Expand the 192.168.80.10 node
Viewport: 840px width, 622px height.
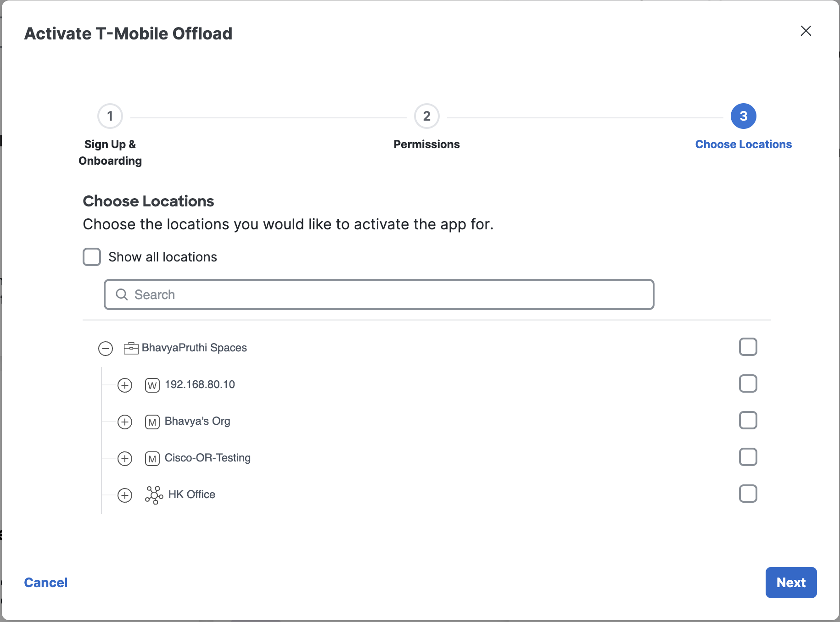click(x=125, y=385)
